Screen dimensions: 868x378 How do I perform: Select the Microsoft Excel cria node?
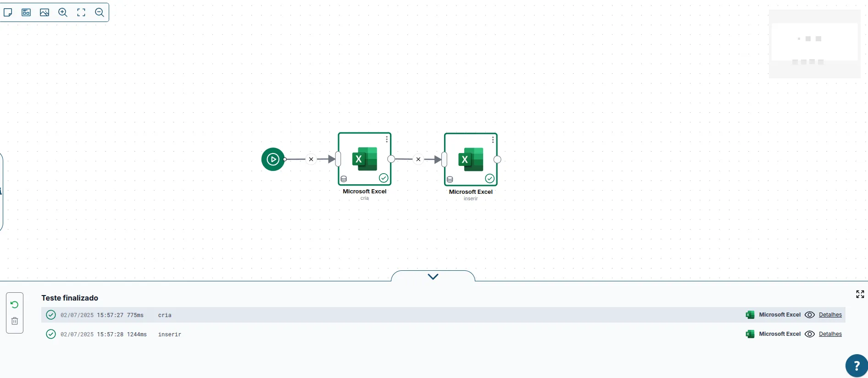pyautogui.click(x=365, y=159)
